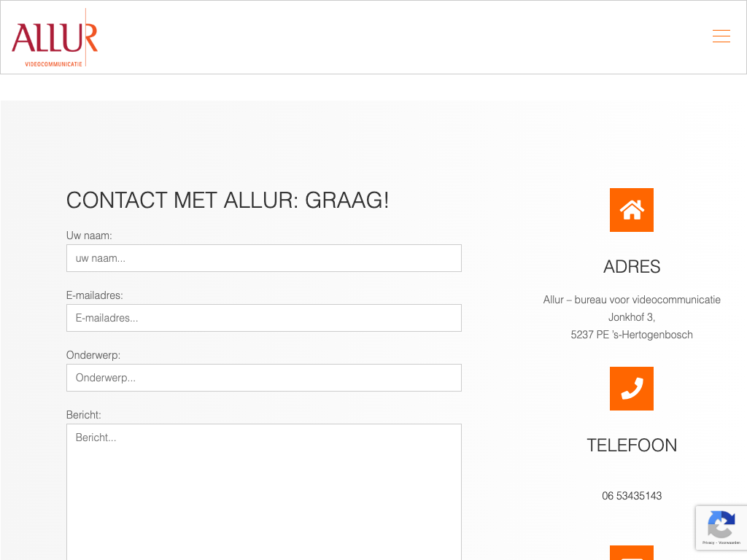747x560 pixels.
Task: Click the 'Onderwerp:' field label
Action: (x=93, y=355)
